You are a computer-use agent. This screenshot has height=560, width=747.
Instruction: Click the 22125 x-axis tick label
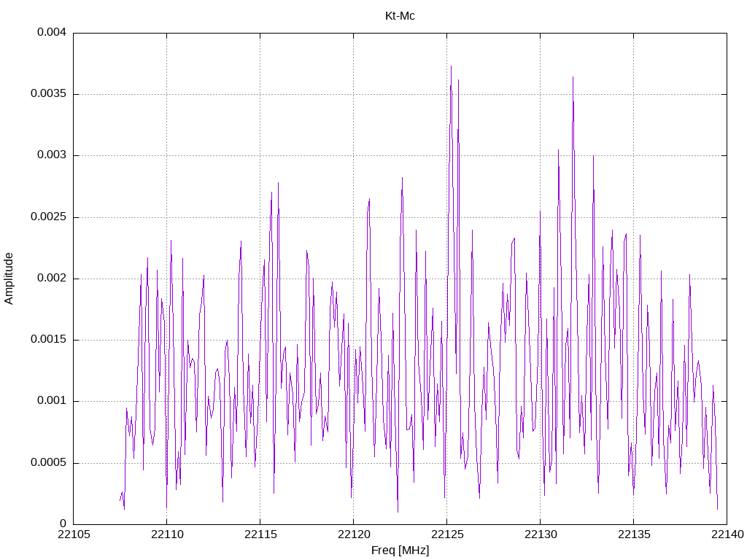point(447,534)
